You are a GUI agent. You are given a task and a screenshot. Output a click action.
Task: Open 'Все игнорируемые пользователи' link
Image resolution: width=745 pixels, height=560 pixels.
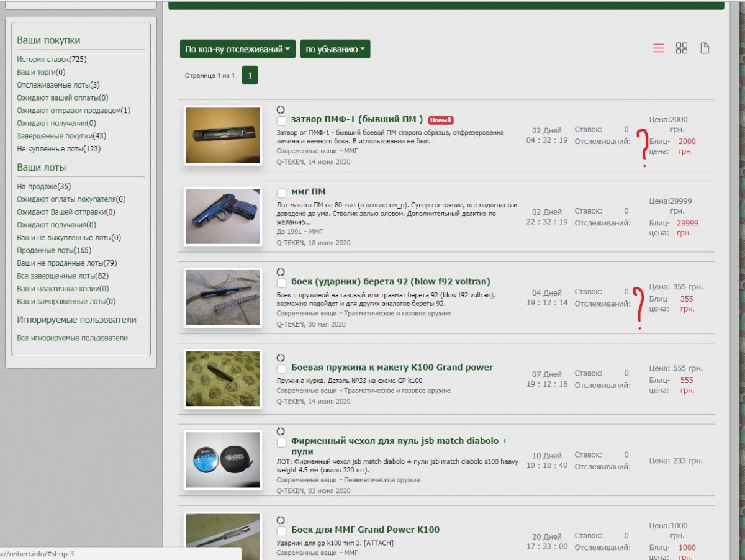(72, 338)
